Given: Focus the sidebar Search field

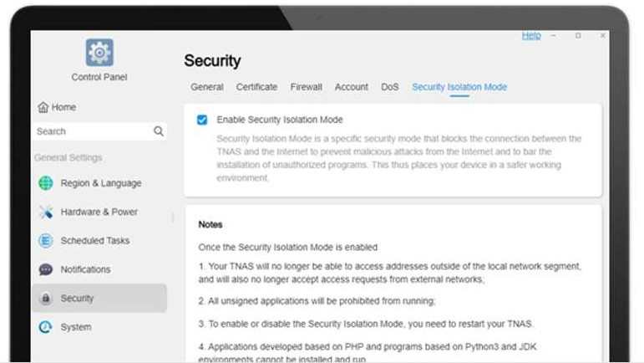Looking at the screenshot, I should pos(99,131).
